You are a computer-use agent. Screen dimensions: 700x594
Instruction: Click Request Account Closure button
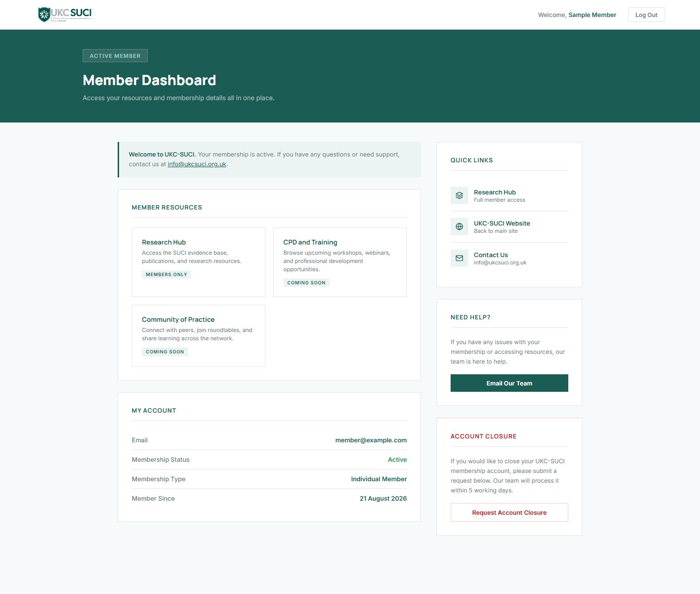[509, 512]
